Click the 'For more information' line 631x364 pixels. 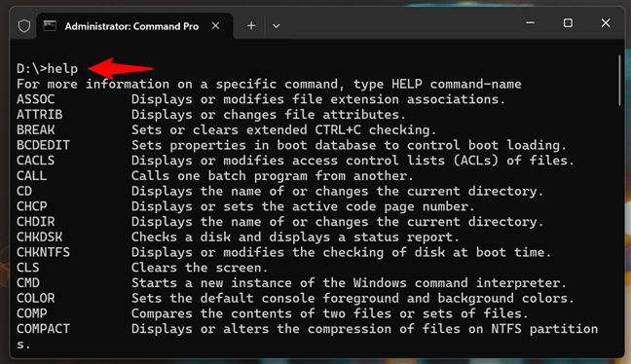(x=269, y=84)
